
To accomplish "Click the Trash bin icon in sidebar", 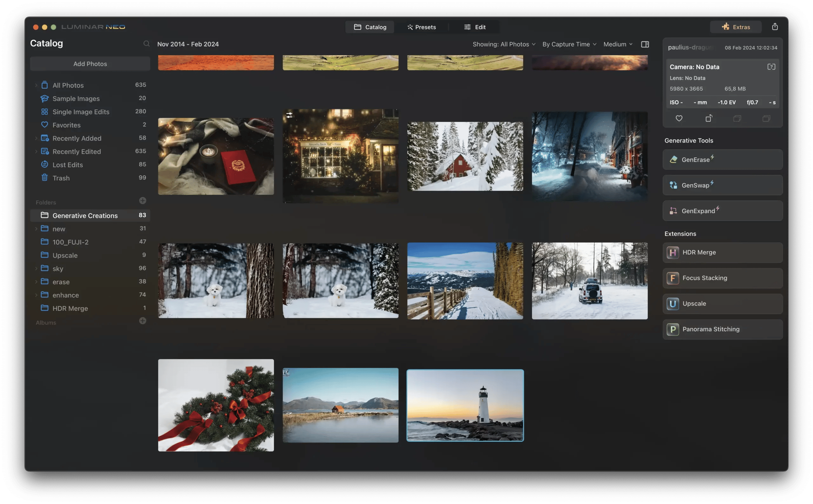I will (x=44, y=178).
